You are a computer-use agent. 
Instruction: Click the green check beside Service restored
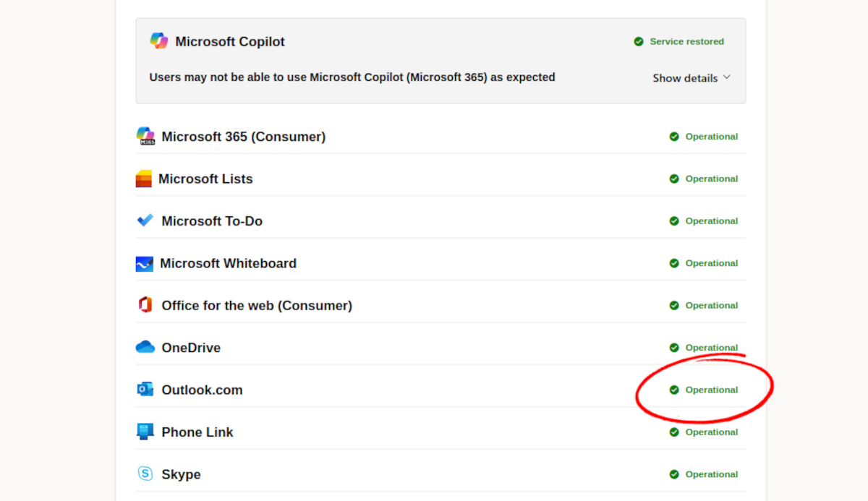pyautogui.click(x=639, y=42)
